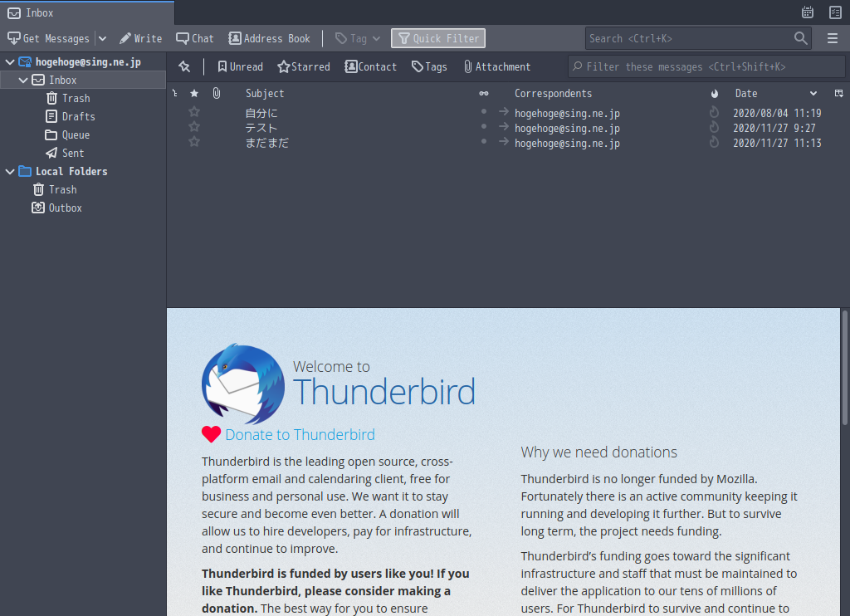Toggle the Attachment quick filter
This screenshot has width=850, height=616.
[497, 66]
